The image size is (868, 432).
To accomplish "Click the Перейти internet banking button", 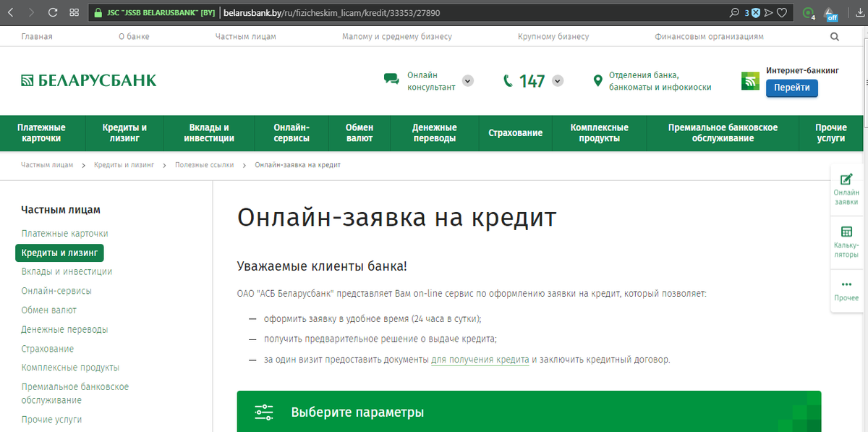I will [791, 87].
